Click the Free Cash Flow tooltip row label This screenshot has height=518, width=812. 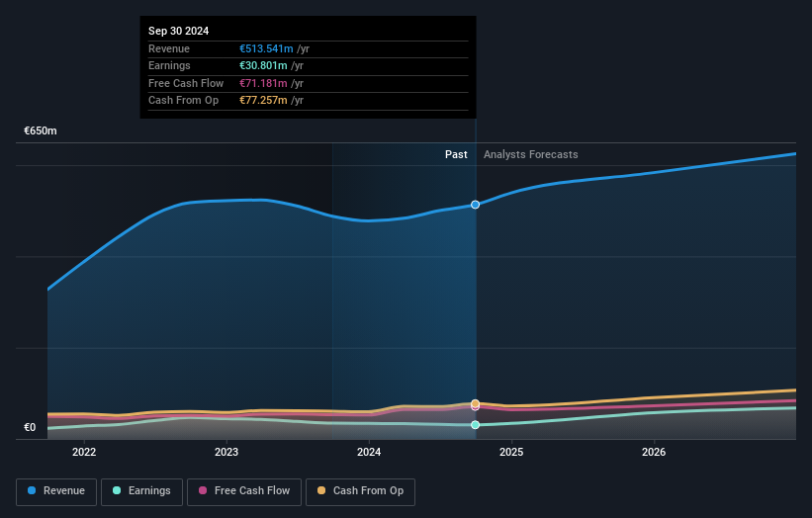(x=186, y=83)
